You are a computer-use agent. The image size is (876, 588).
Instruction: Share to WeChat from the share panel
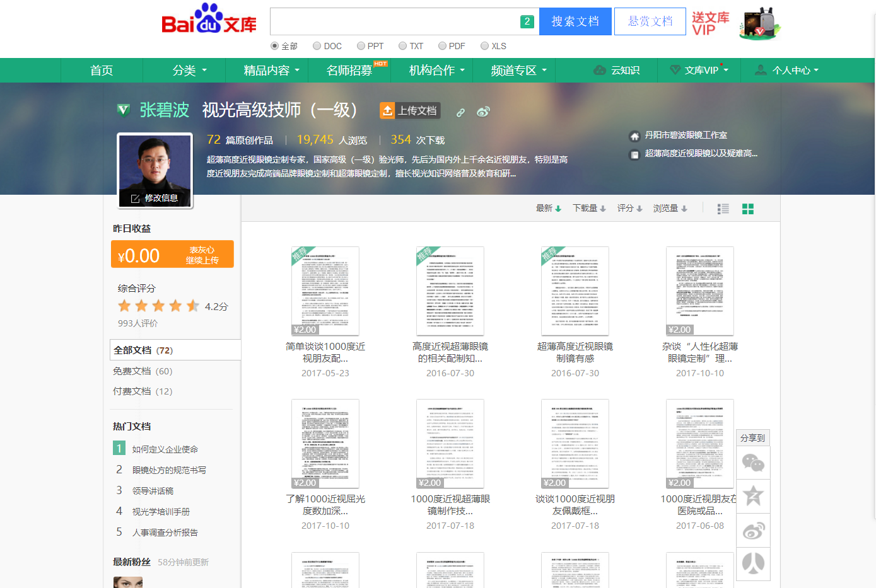tap(754, 464)
